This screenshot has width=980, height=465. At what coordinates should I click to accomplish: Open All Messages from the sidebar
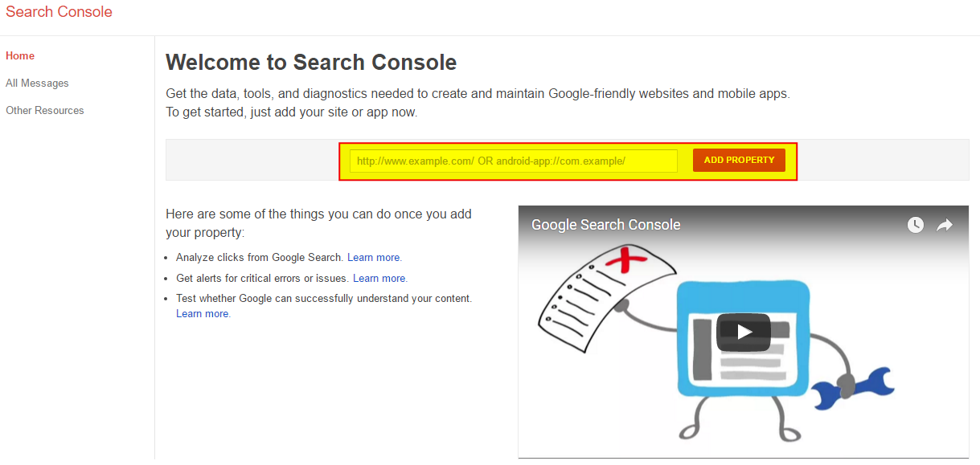(37, 83)
